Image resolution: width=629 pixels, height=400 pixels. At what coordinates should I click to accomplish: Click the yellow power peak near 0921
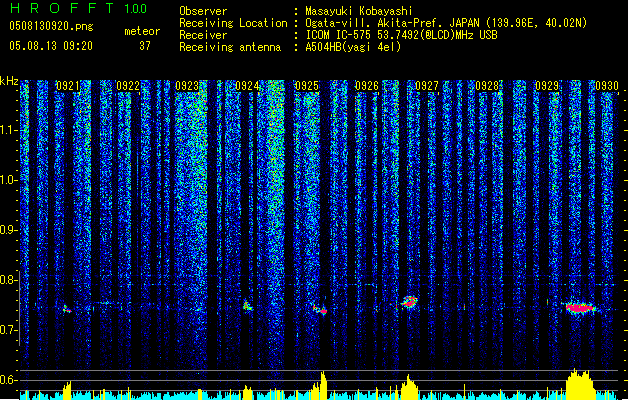pyautogui.click(x=67, y=390)
